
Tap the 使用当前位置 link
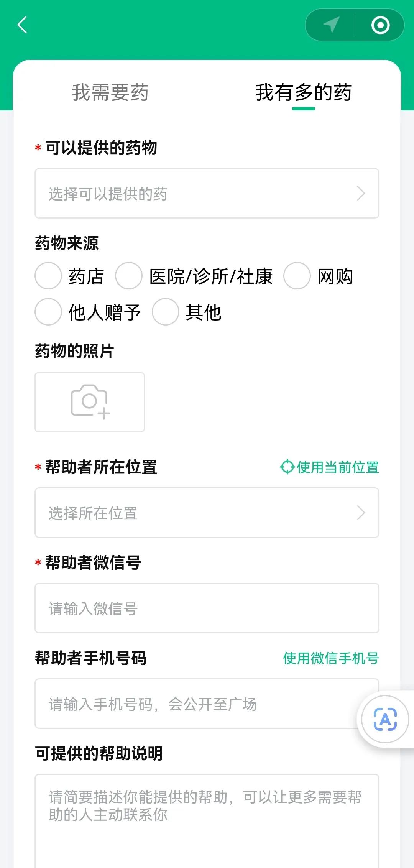(337, 467)
